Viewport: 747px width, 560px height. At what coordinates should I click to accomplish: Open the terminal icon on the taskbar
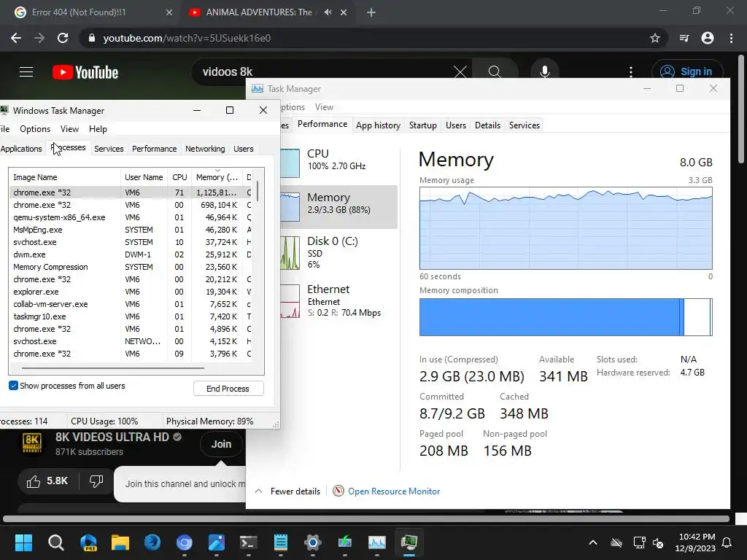pyautogui.click(x=248, y=542)
